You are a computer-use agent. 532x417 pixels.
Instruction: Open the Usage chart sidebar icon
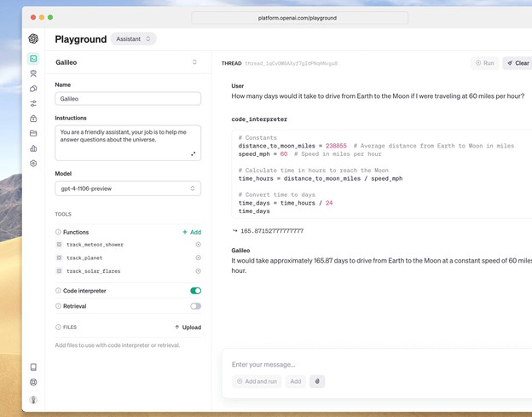click(x=33, y=148)
